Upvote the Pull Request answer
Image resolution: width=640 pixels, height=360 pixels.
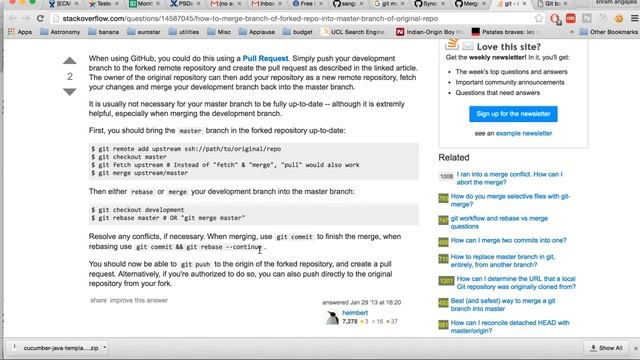pyautogui.click(x=70, y=61)
